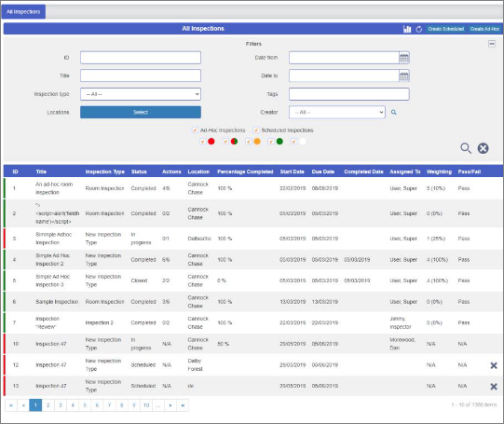Click the orange status color circle
This screenshot has height=424, width=504.
(257, 142)
